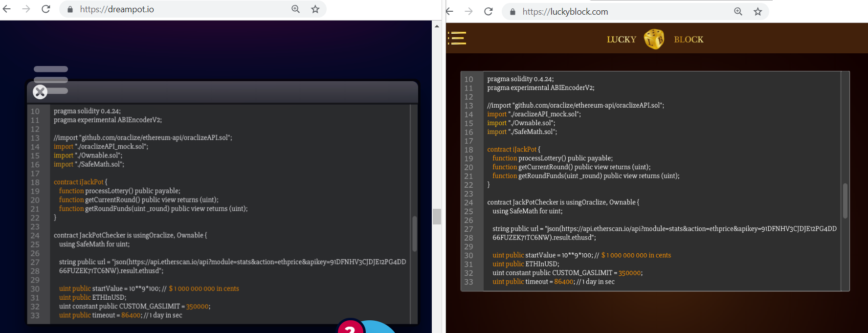Click 'import "./Ownable.sol";' in luckyblock code
This screenshot has height=333, width=868.
521,123
